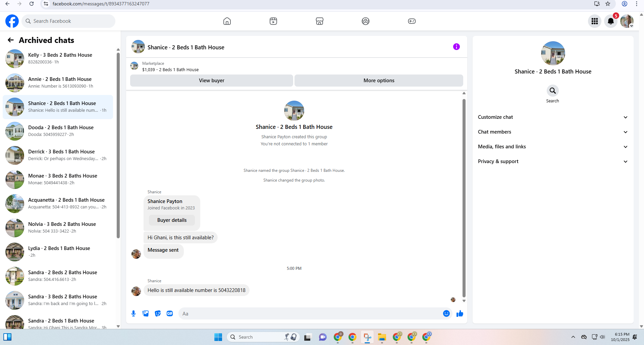This screenshot has height=345, width=644.
Task: Open the Reels video tab icon
Action: pos(273,21)
